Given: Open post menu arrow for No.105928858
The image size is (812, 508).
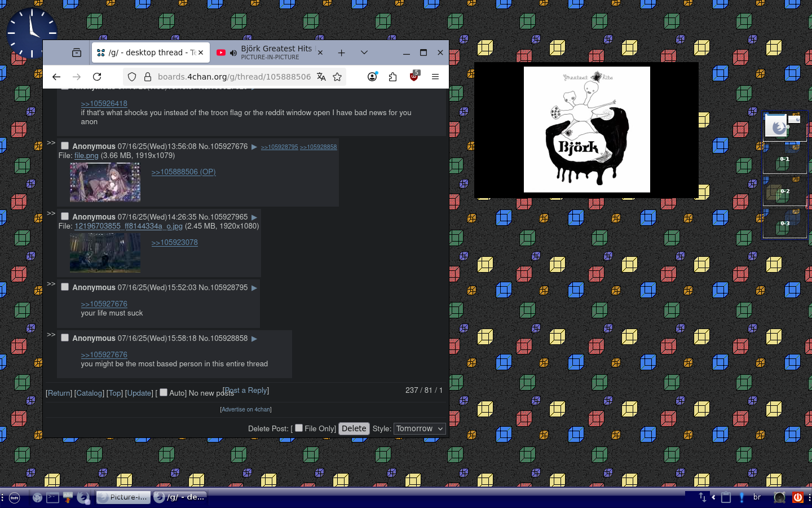Looking at the screenshot, I should click(254, 339).
